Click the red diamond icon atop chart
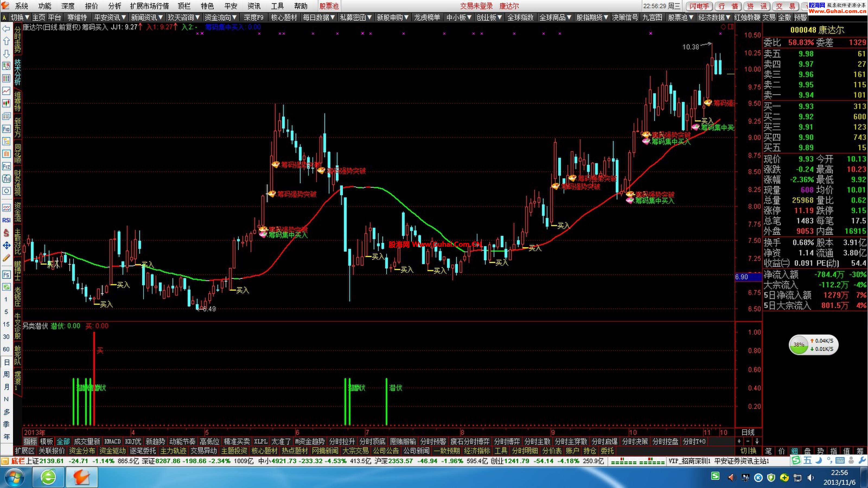The width and height of the screenshot is (868, 488). click(723, 27)
